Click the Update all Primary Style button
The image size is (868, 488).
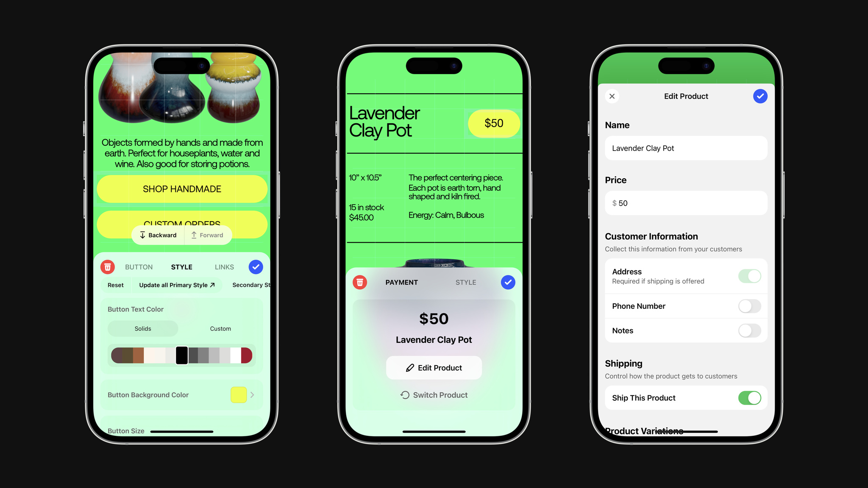176,285
